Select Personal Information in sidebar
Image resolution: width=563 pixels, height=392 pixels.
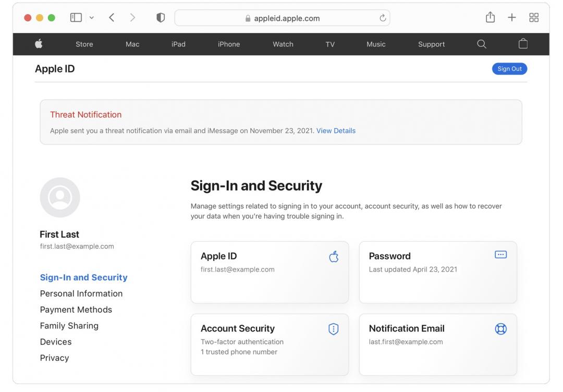pos(81,293)
